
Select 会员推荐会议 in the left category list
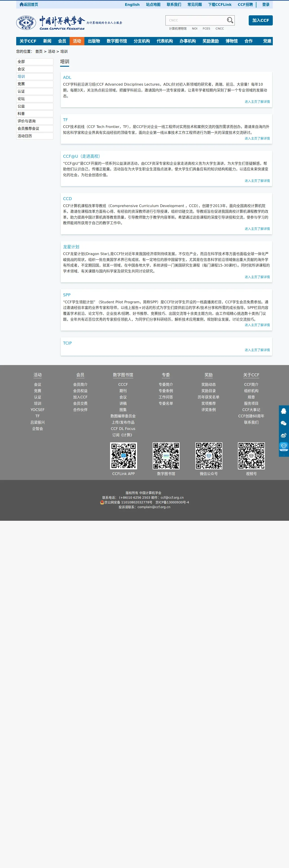(x=35, y=128)
